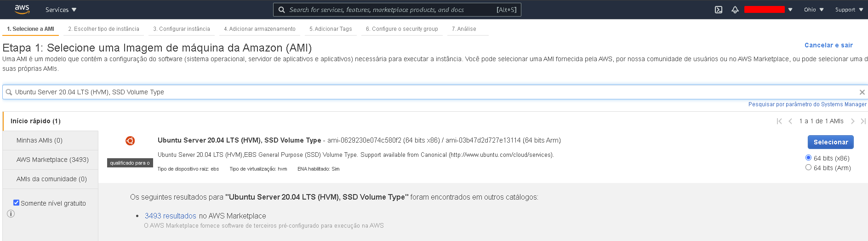The image size is (868, 241).
Task: Go to Escolher tipo de instância step
Action: tap(103, 29)
